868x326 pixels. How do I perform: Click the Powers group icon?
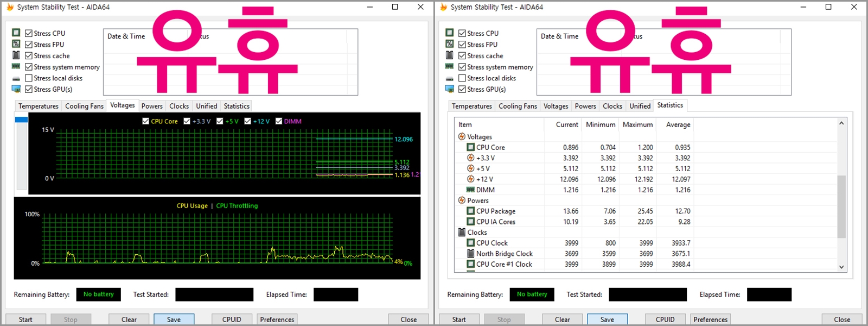click(x=462, y=200)
